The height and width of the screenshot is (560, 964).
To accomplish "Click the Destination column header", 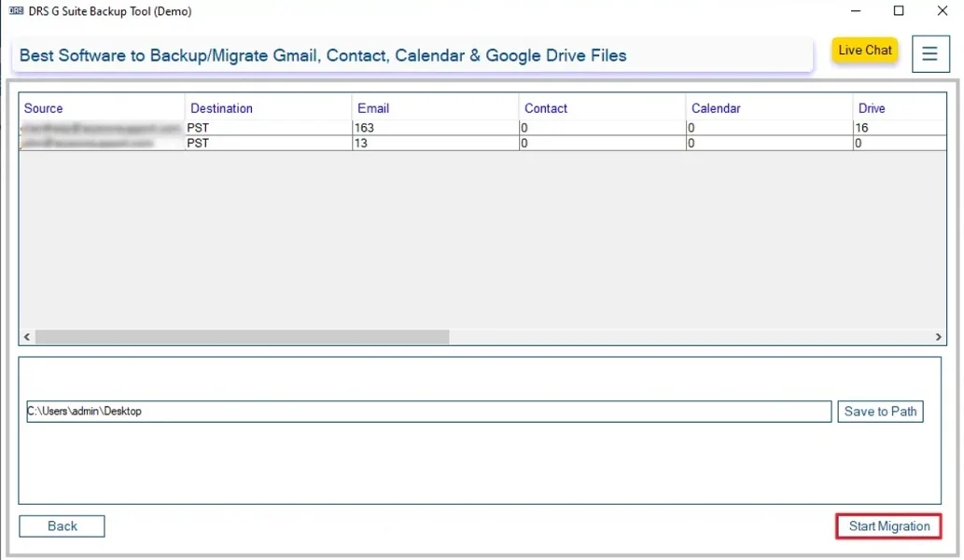I will coord(221,107).
